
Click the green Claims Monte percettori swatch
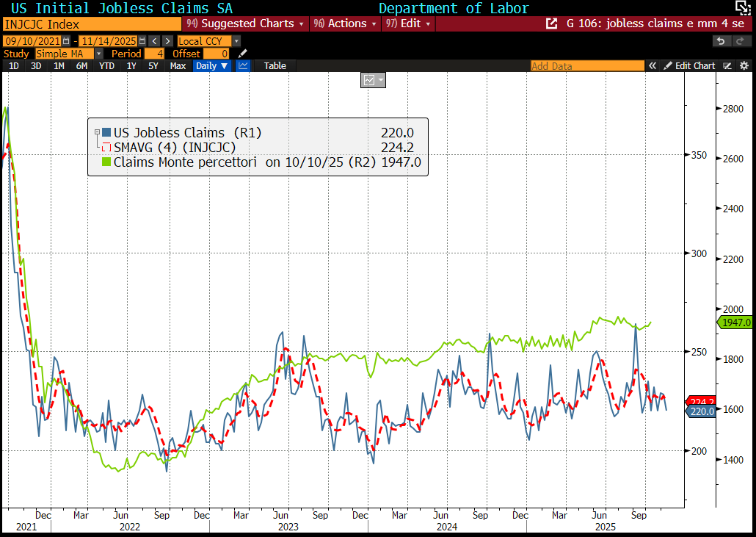click(x=106, y=162)
